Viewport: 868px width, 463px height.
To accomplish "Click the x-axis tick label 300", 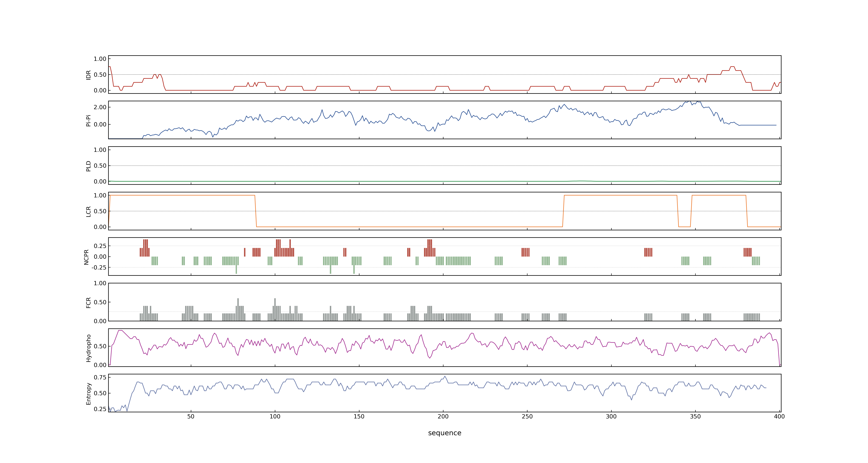I will 611,416.
